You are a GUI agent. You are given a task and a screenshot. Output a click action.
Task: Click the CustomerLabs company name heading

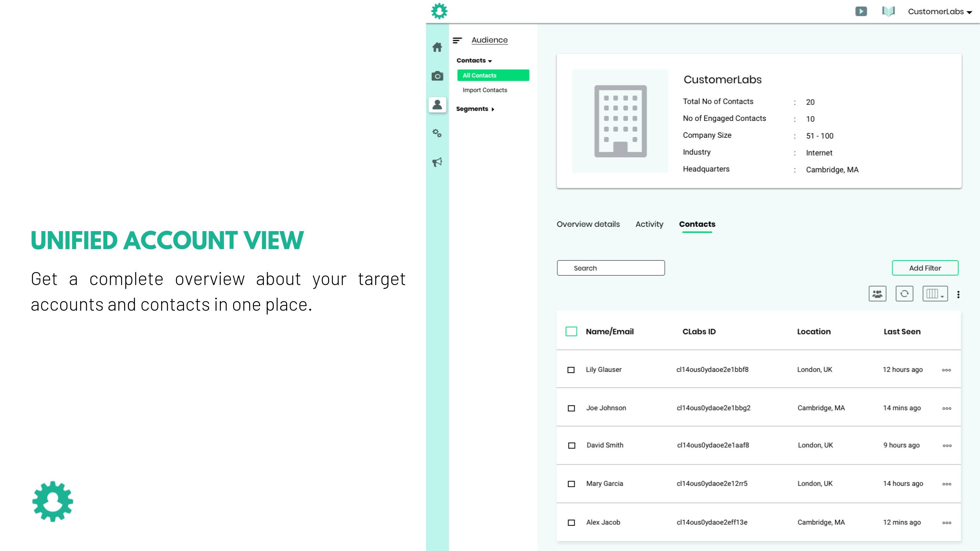(722, 80)
